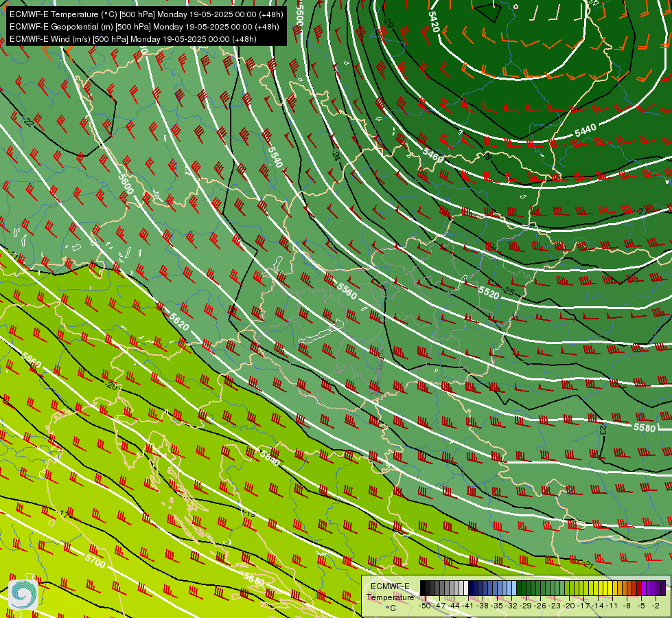The image size is (672, 618).
Task: Click the 5440 geopotential contour label
Action: click(x=586, y=130)
